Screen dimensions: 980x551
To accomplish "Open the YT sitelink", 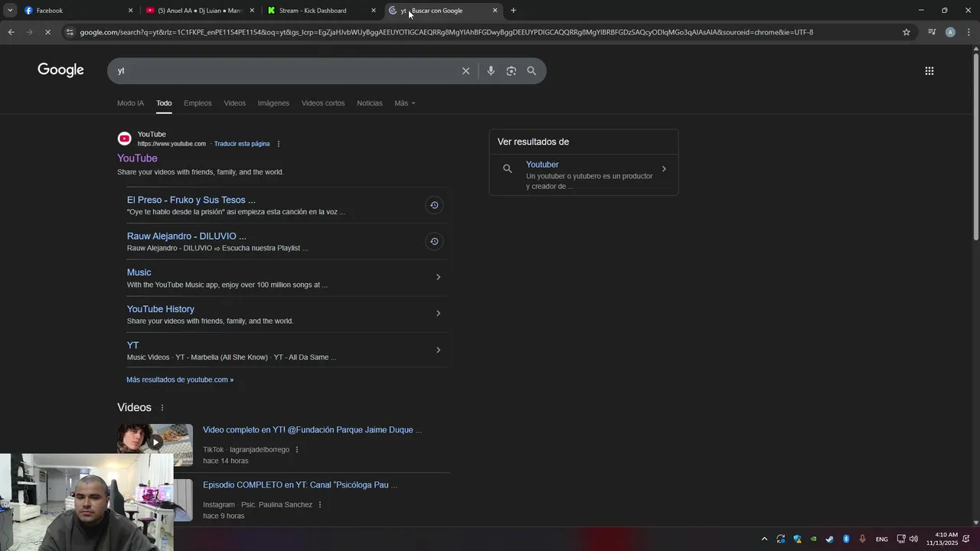I will click(x=133, y=345).
